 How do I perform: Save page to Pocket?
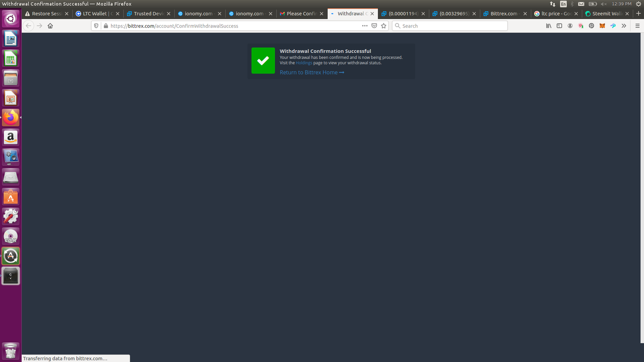374,26
